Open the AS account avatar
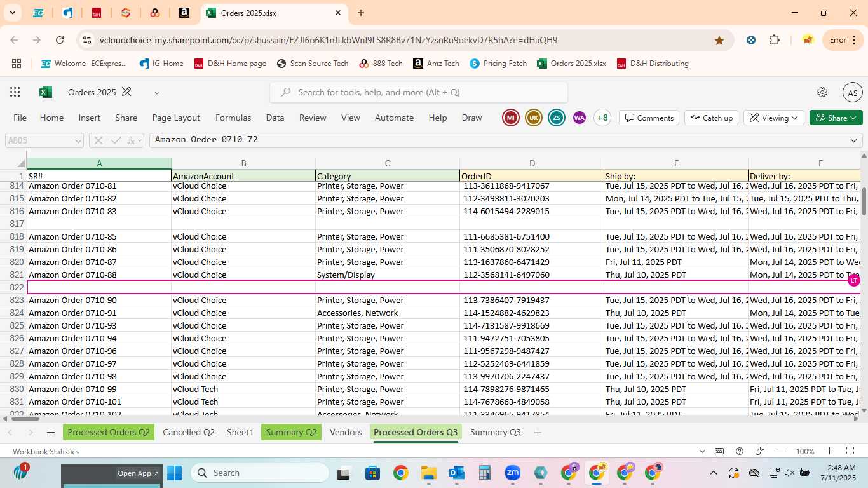This screenshot has width=868, height=488. point(852,92)
